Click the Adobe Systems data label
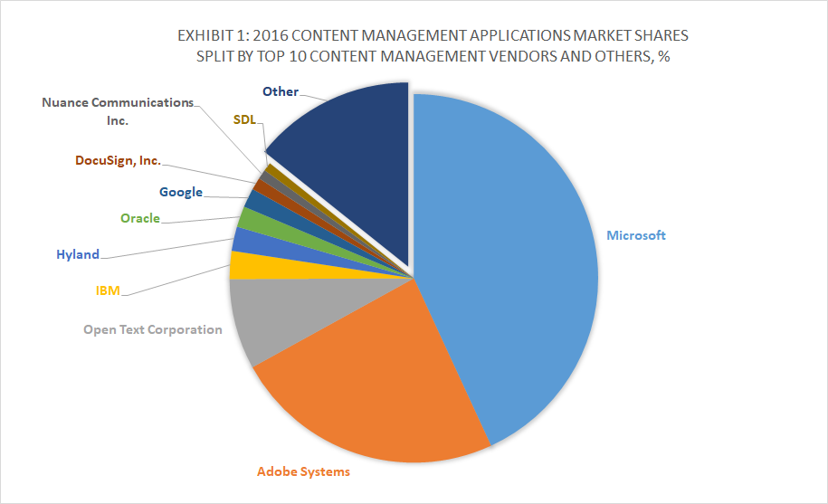The image size is (828, 504). (303, 471)
